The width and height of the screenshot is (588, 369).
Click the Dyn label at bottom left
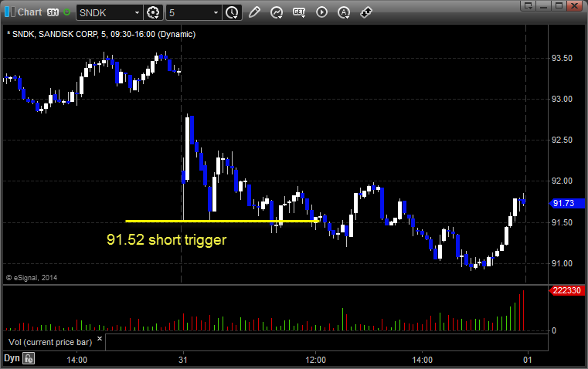tap(12, 358)
